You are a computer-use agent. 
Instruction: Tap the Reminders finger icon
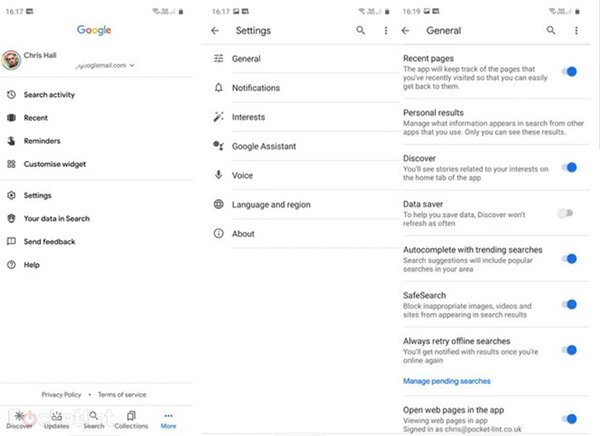(11, 141)
